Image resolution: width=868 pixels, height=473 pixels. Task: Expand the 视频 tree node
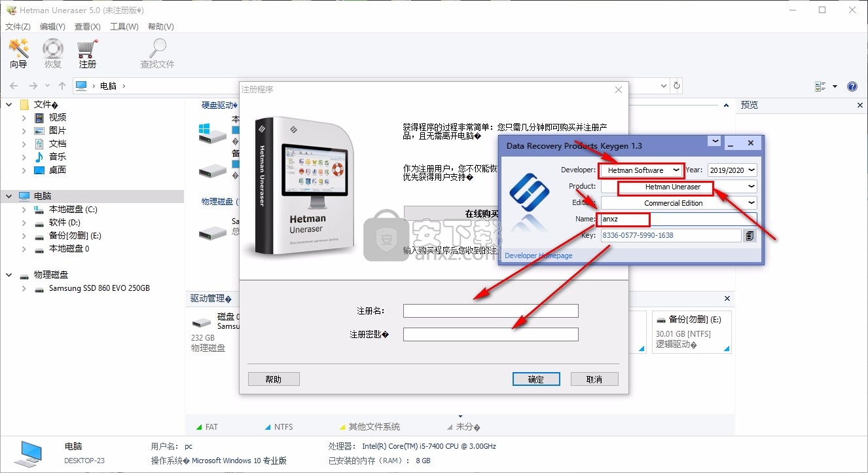24,118
